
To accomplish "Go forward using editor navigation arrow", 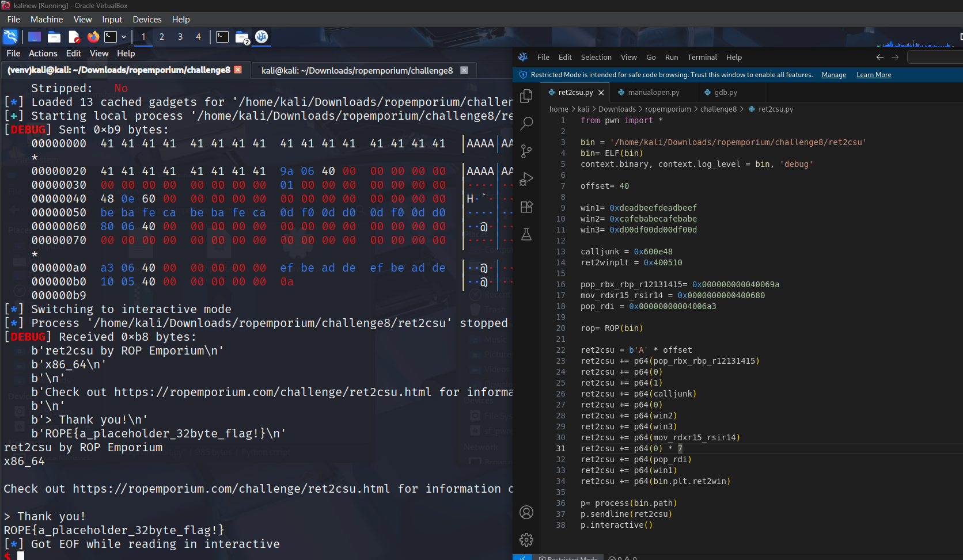I will click(894, 57).
